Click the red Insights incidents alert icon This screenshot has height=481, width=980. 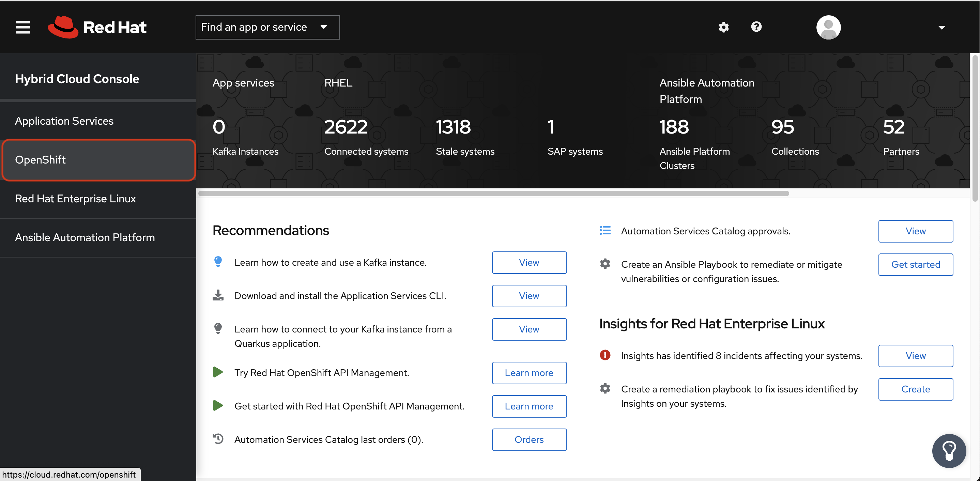point(605,355)
